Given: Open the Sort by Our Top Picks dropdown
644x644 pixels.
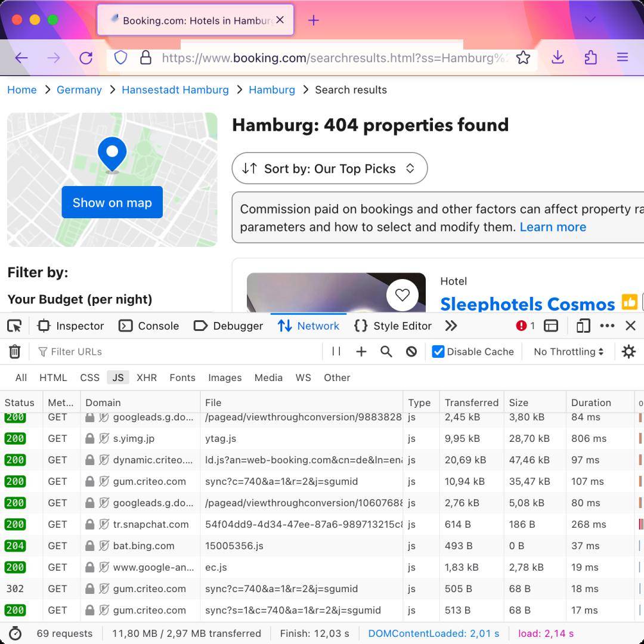Looking at the screenshot, I should [330, 168].
